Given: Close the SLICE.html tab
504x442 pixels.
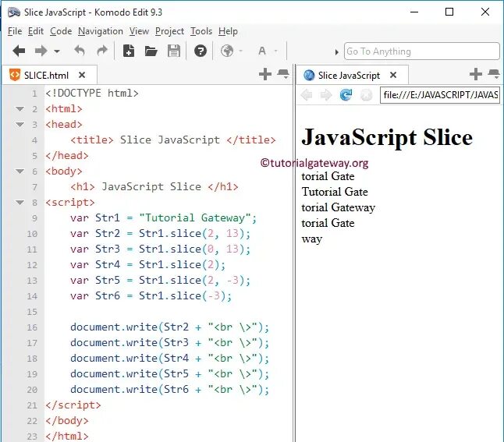Looking at the screenshot, I should click(82, 75).
